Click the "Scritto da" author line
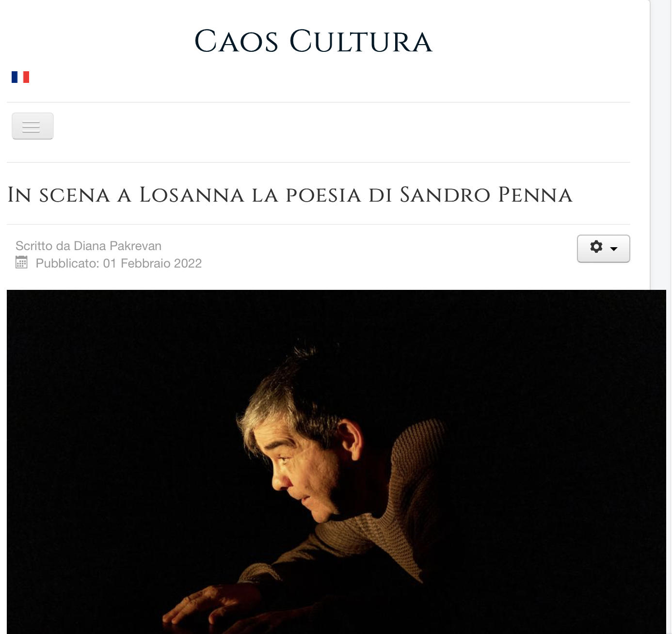Screen dimensions: 672x634 coord(88,246)
